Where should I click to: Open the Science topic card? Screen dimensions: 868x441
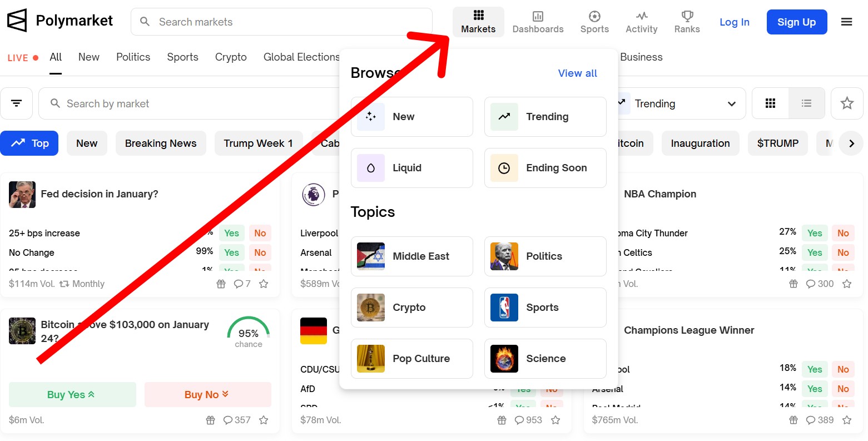(x=545, y=359)
